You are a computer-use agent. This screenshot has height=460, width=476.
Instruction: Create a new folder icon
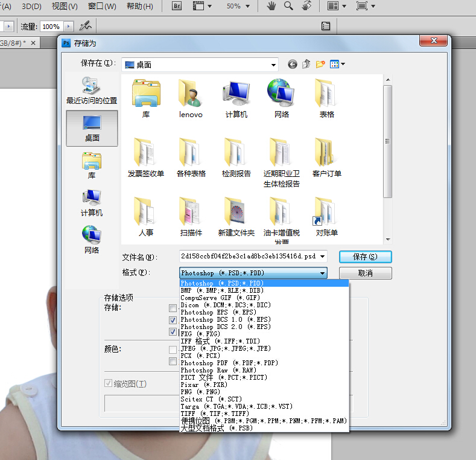[x=320, y=64]
